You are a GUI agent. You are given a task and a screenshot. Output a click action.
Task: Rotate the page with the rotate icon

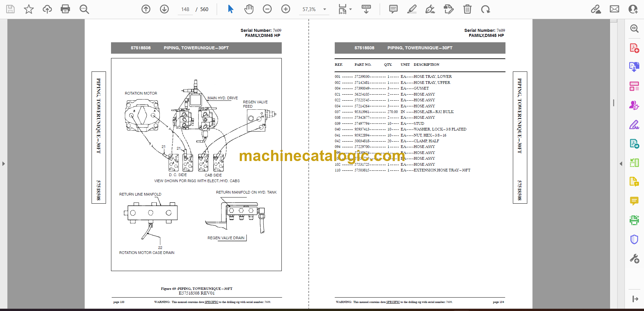pos(486,9)
